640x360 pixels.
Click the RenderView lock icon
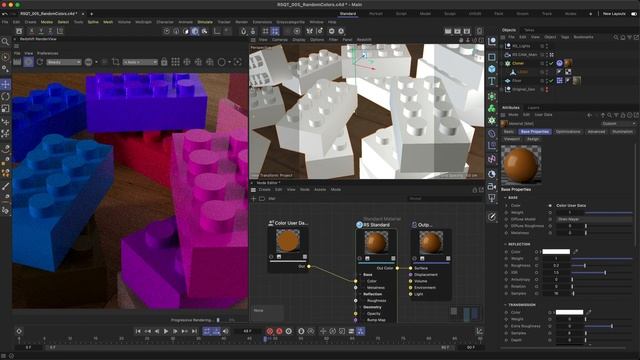click(164, 62)
